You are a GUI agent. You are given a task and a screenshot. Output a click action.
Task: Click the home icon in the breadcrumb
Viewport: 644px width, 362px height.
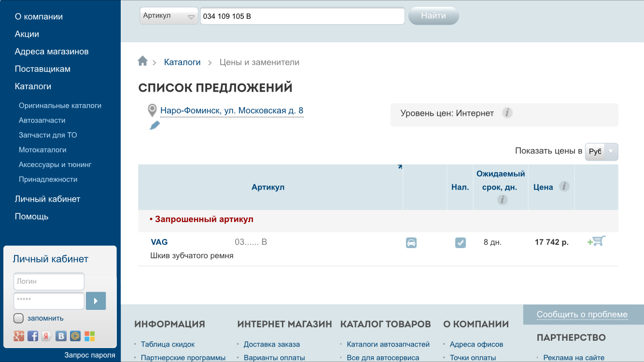pyautogui.click(x=142, y=61)
